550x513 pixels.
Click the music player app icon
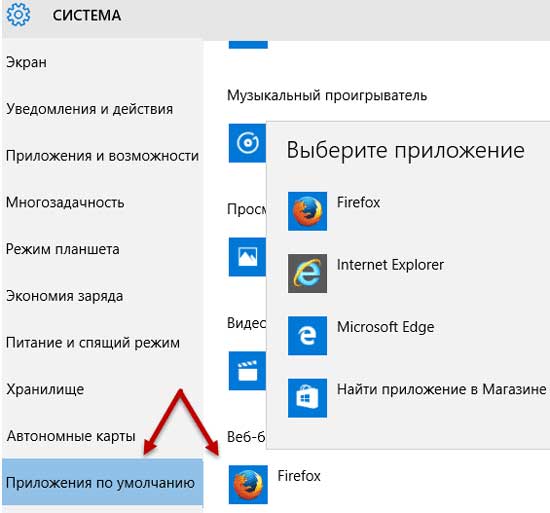[247, 143]
